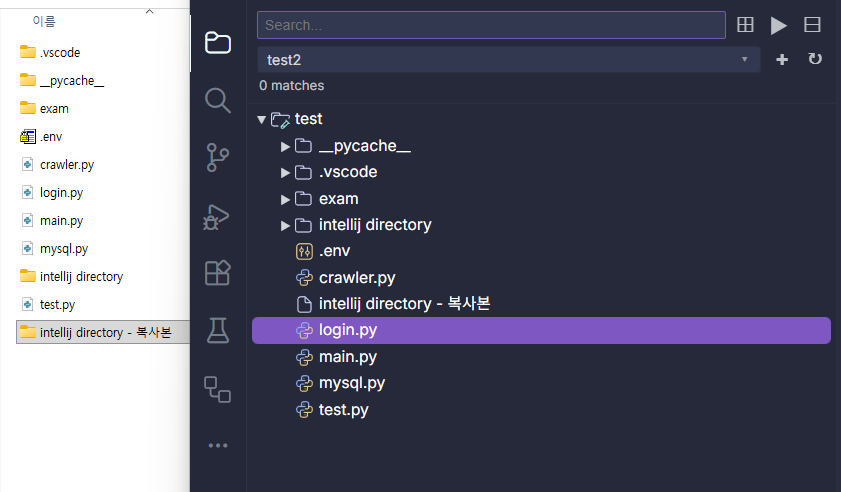Image resolution: width=841 pixels, height=492 pixels.
Task: Select main.py in file explorer list
Action: point(62,221)
